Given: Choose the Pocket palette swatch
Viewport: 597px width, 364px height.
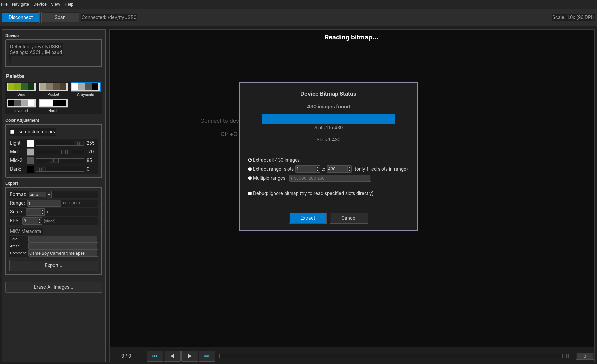Looking at the screenshot, I should point(53,87).
